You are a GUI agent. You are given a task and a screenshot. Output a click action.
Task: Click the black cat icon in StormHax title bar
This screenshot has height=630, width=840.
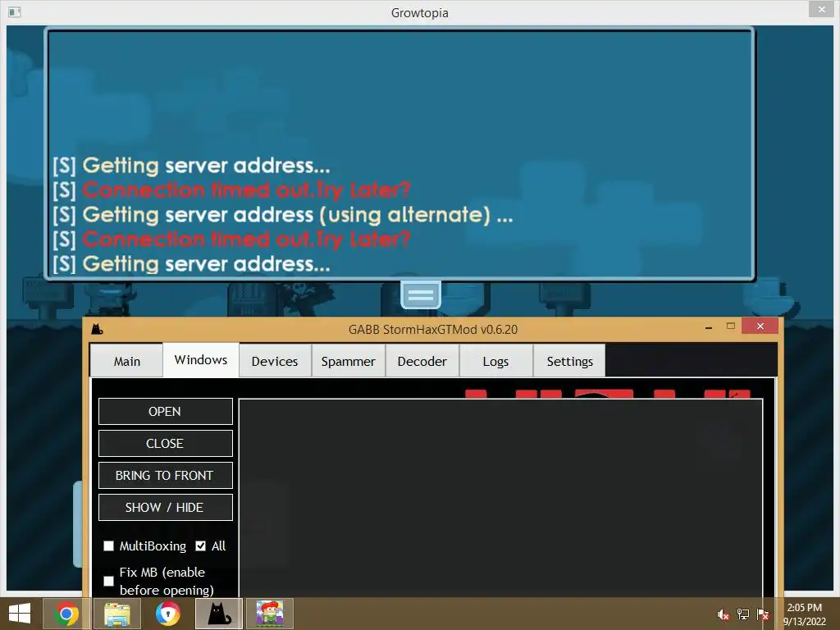click(97, 330)
